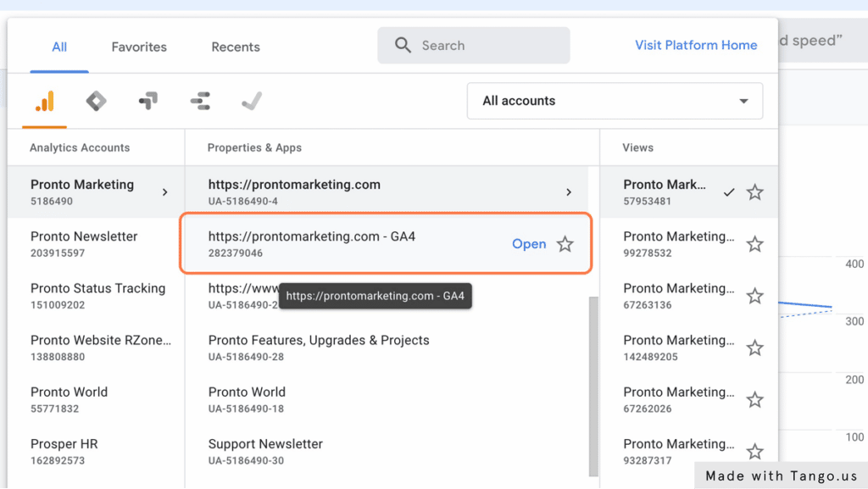Select Pronto World account 55771832
This screenshot has height=489, width=868.
pyautogui.click(x=96, y=400)
